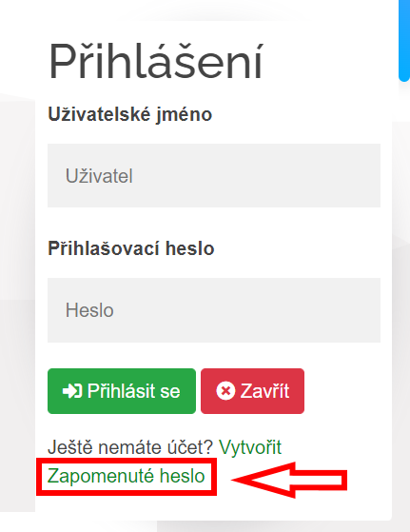410x532 pixels.
Task: Click the circled X icon beside Zavřít
Action: click(x=225, y=391)
